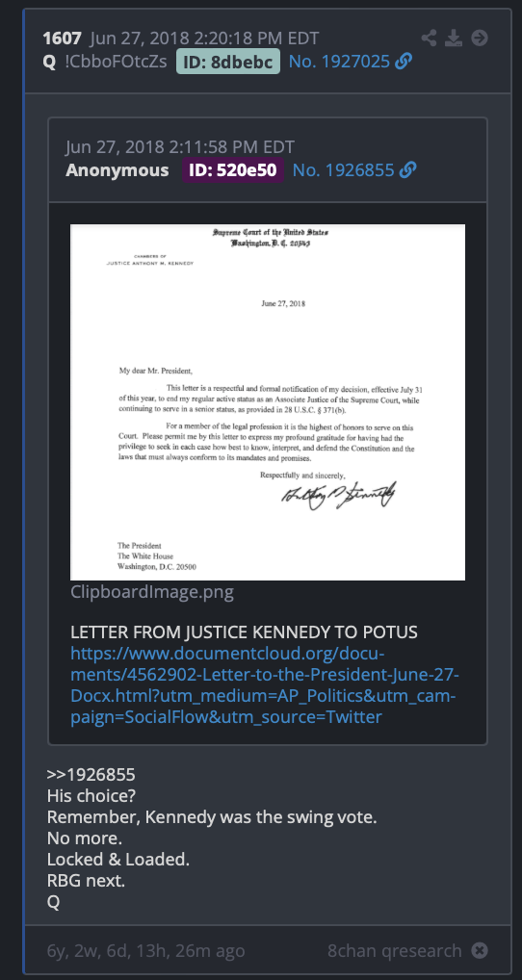Viewport: 522px width, 980px height.
Task: Click link icon beside No. 1927025
Action: tap(404, 62)
